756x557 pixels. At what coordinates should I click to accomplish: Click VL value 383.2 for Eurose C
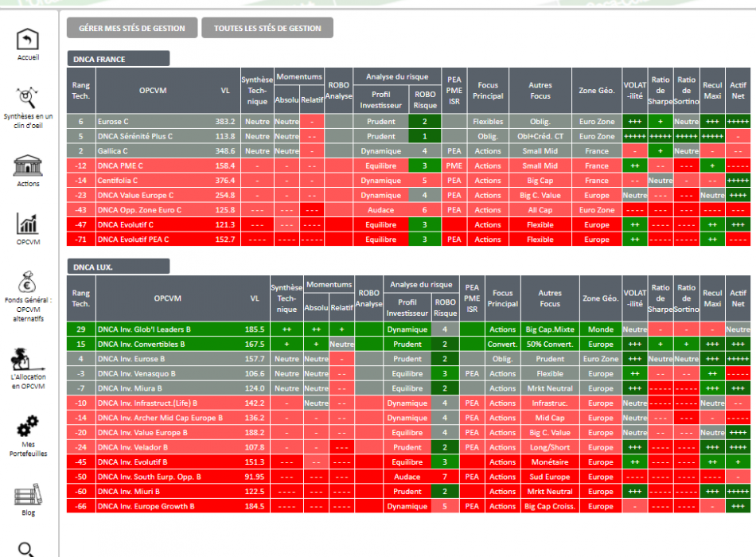(x=224, y=122)
